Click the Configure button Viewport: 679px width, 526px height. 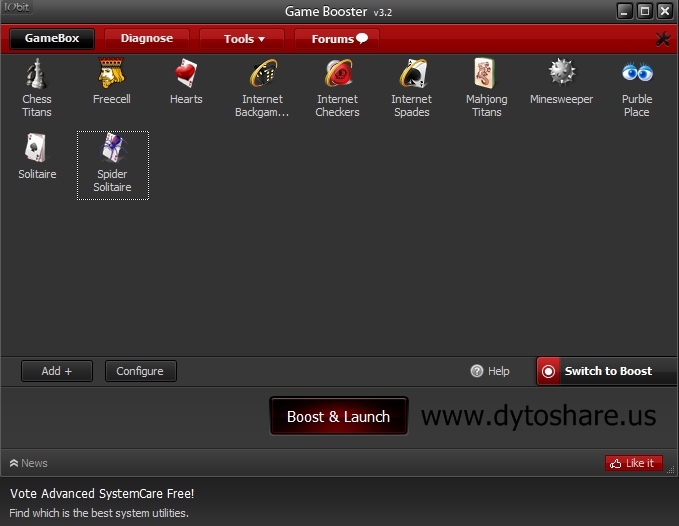140,371
